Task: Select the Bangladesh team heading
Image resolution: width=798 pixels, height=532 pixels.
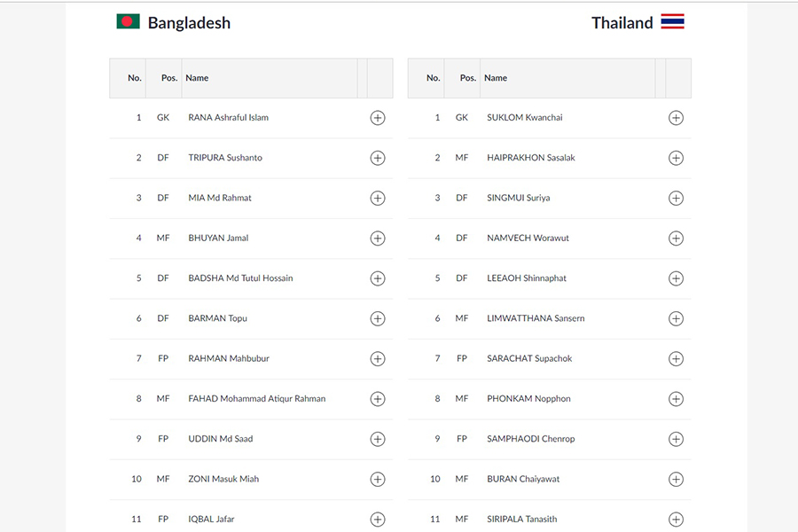Action: click(189, 23)
